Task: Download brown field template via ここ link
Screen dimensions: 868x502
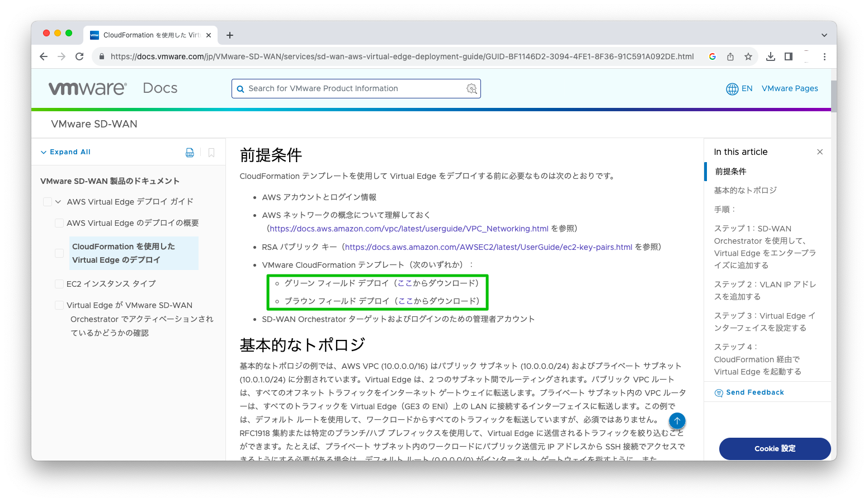Action: tap(405, 301)
